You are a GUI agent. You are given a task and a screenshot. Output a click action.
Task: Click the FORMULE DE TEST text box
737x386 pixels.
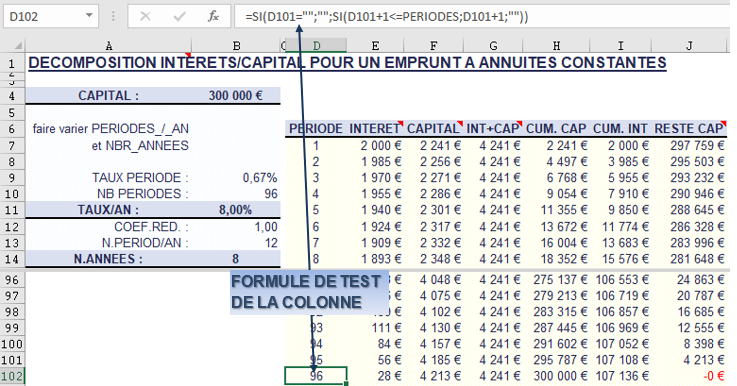tap(309, 292)
